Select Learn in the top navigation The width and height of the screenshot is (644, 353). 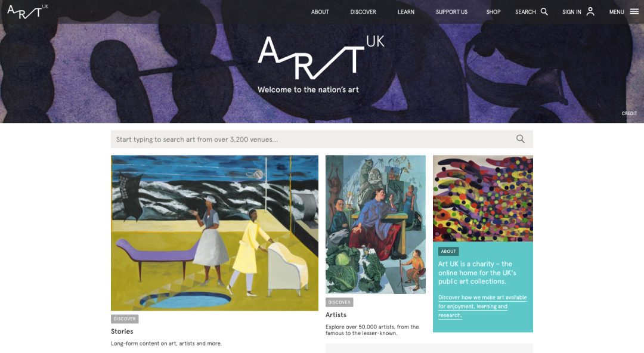(x=406, y=12)
